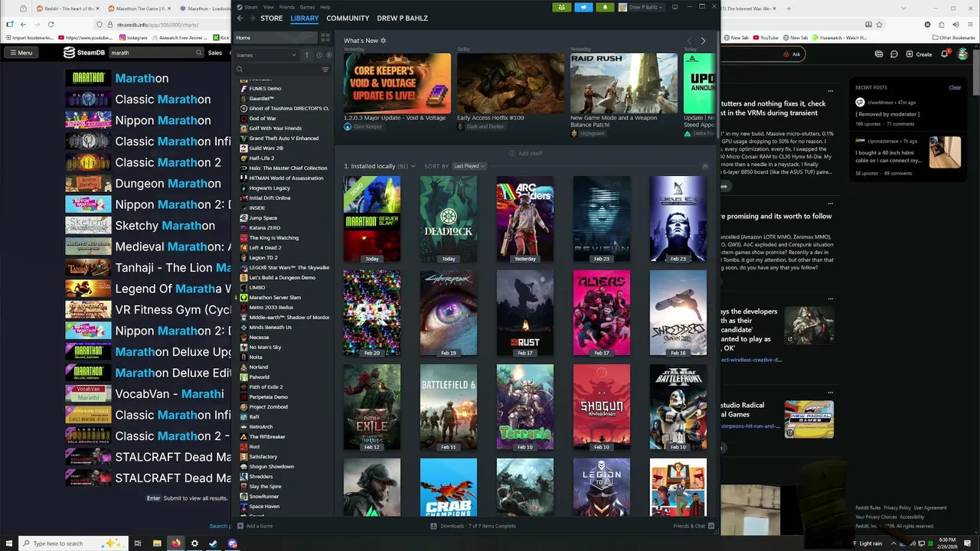This screenshot has height=551, width=980.
Task: Open the Friends menu in Steam
Action: click(x=286, y=7)
